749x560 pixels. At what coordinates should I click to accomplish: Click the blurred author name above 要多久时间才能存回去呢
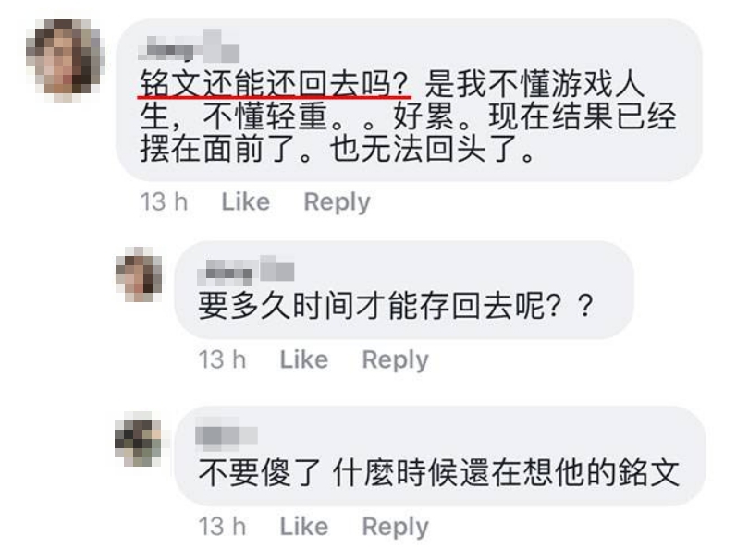(246, 269)
